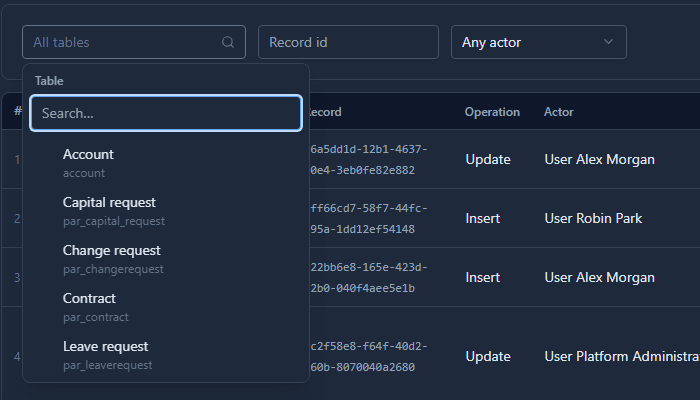Select the Capital request option
Image resolution: width=700 pixels, height=400 pixels.
pyautogui.click(x=166, y=211)
